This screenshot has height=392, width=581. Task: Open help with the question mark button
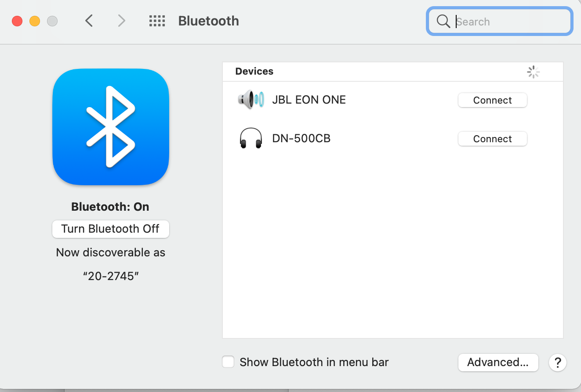(557, 363)
